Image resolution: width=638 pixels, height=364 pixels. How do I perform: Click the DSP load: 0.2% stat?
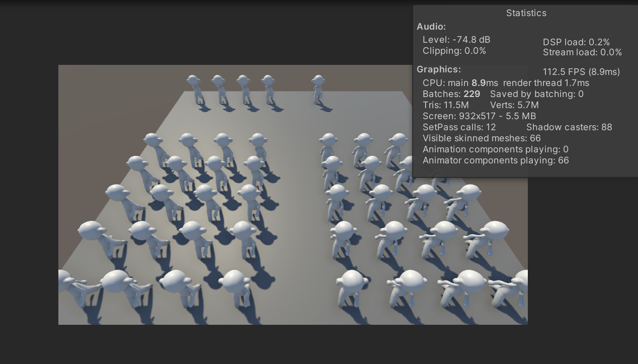[x=576, y=42]
